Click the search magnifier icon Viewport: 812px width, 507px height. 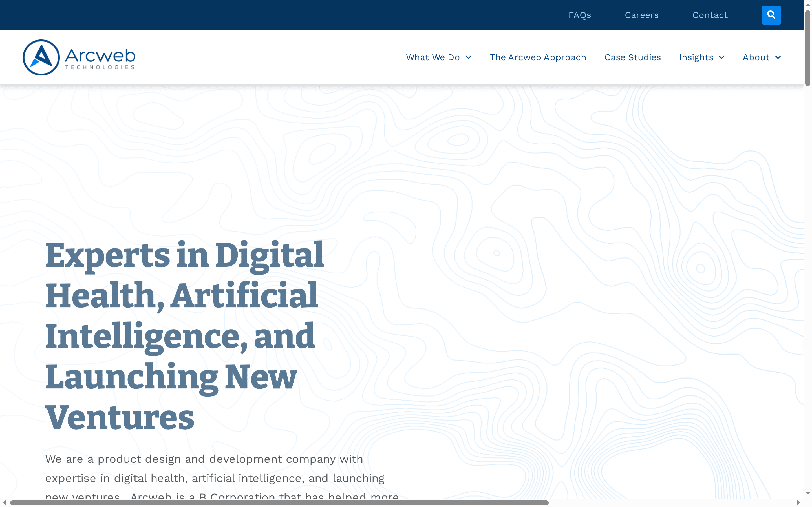pos(771,15)
